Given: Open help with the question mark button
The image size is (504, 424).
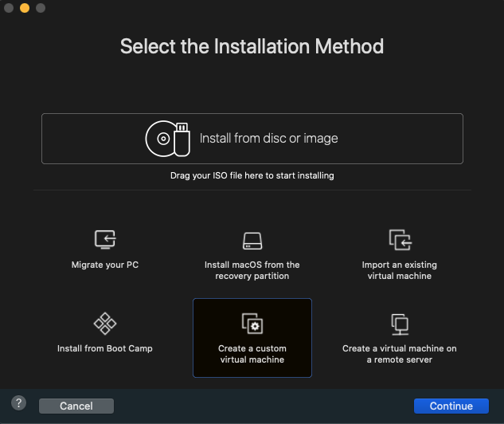Looking at the screenshot, I should 19,403.
